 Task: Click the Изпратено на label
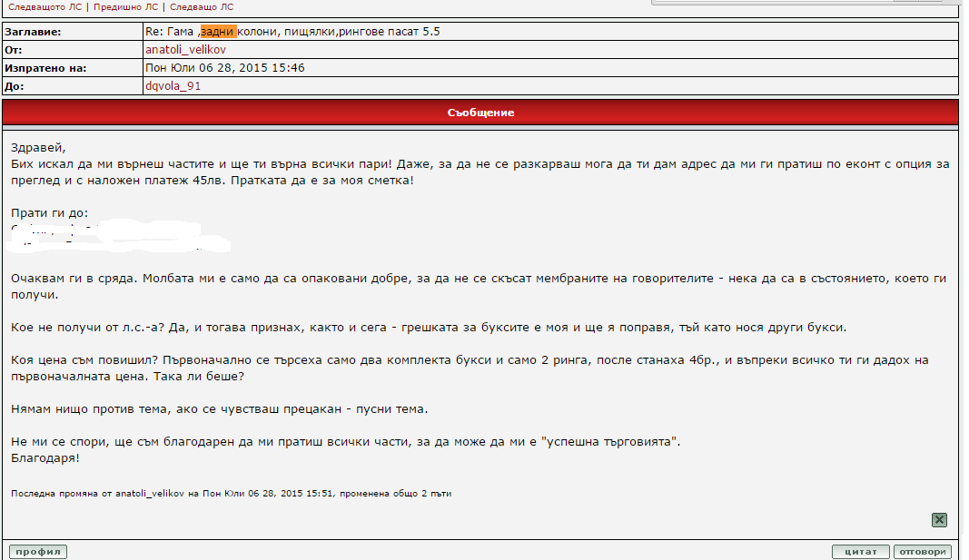(x=45, y=68)
